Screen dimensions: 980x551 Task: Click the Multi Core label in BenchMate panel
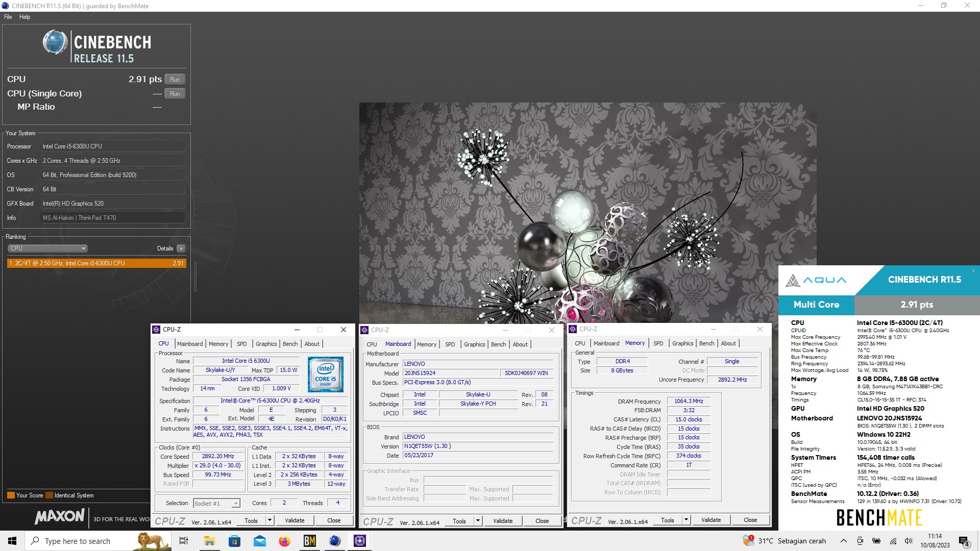[816, 305]
